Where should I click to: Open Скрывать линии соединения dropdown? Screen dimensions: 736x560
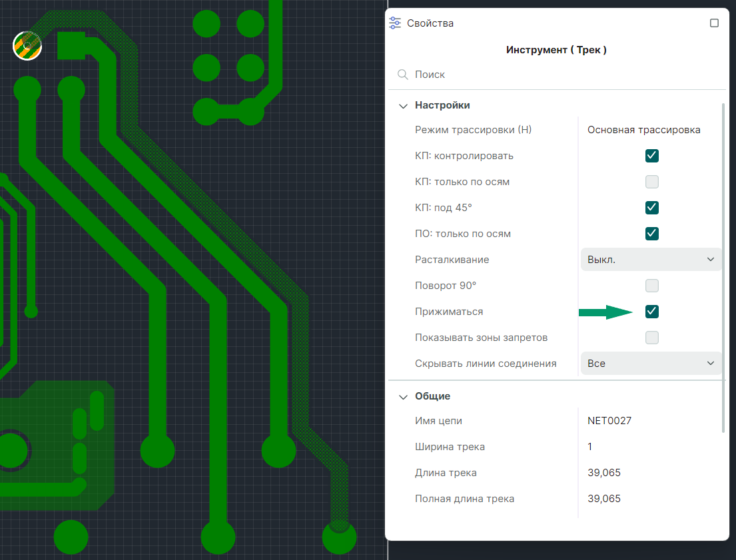point(651,364)
